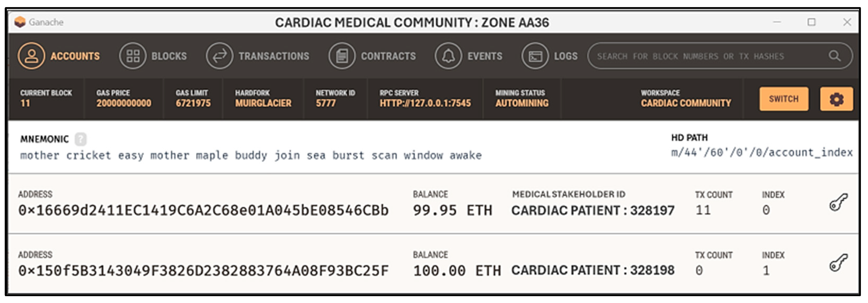Go to the Transactions tab
Screen dimensions: 868x303
(274, 56)
